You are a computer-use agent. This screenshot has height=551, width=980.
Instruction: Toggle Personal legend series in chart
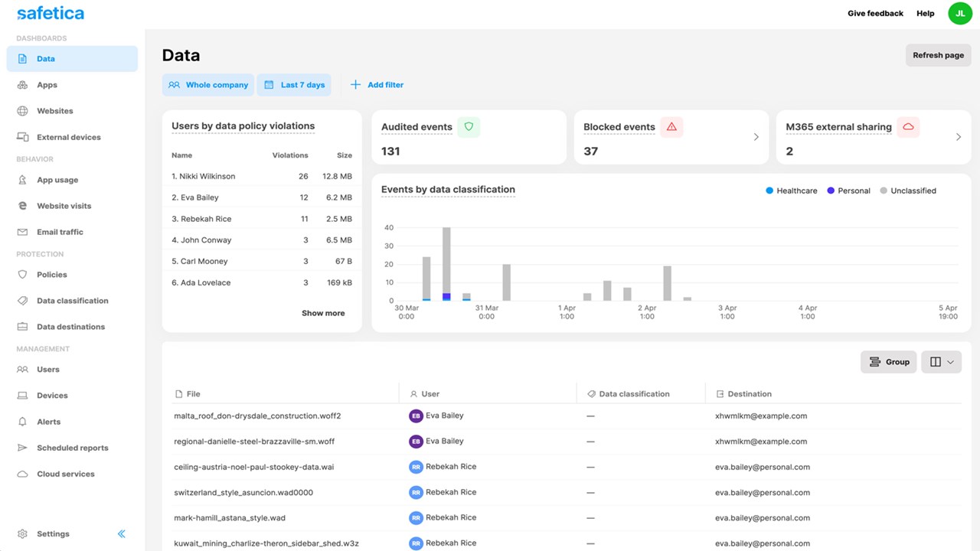[848, 191]
